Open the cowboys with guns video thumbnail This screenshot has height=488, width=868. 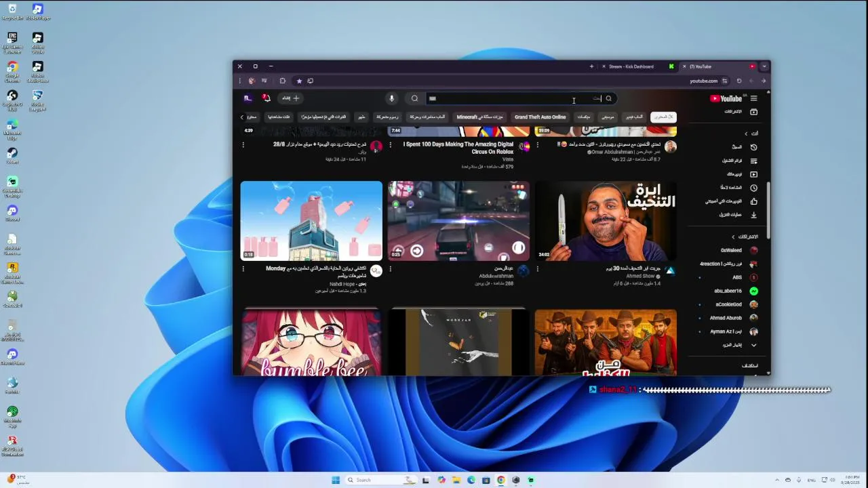(606, 342)
